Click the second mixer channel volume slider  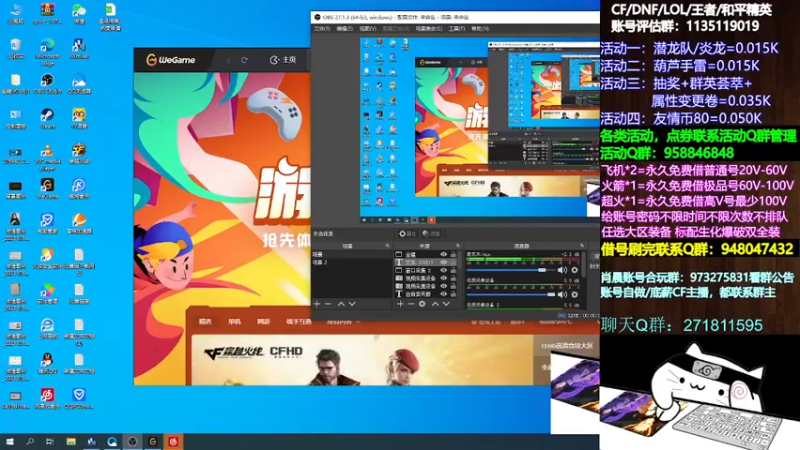510,294
